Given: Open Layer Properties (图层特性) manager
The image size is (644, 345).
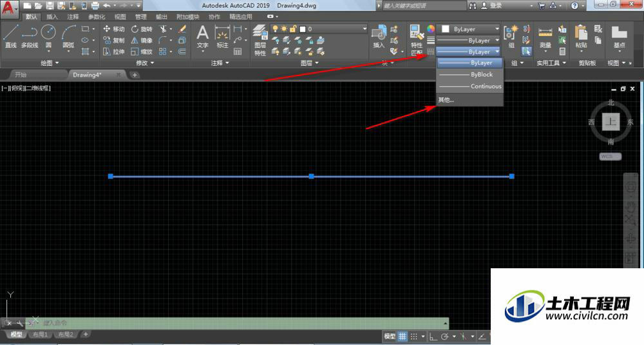Looking at the screenshot, I should tap(260, 39).
